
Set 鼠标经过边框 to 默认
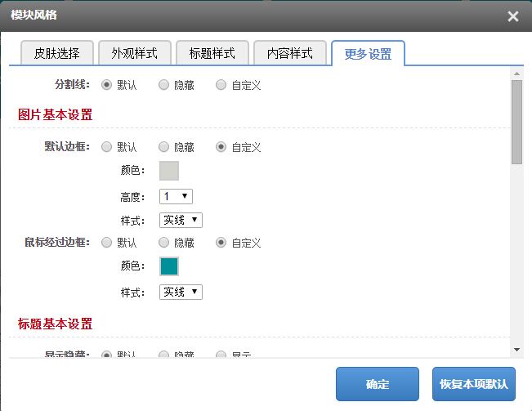click(x=107, y=243)
